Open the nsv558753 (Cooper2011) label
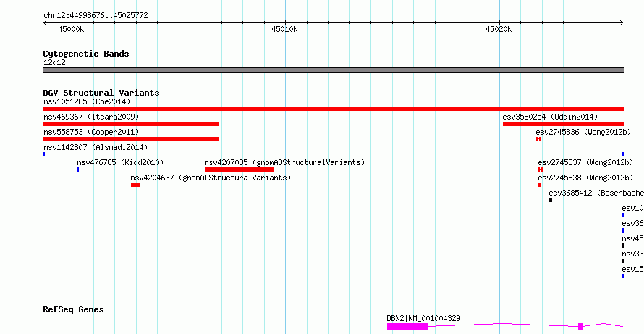644x334 pixels. click(x=91, y=132)
